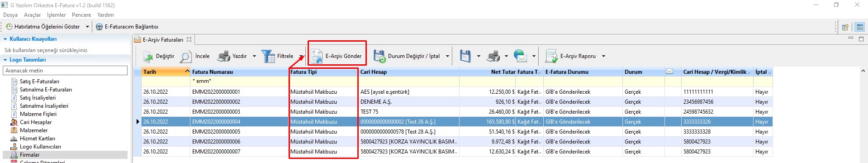The image size is (868, 163).
Task: Click the Durum Değiştir / İptal icon
Action: pyautogui.click(x=379, y=56)
